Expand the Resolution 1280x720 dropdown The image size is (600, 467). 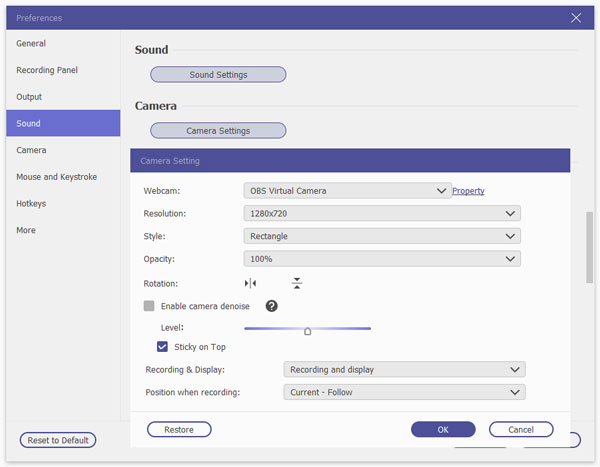pyautogui.click(x=382, y=213)
